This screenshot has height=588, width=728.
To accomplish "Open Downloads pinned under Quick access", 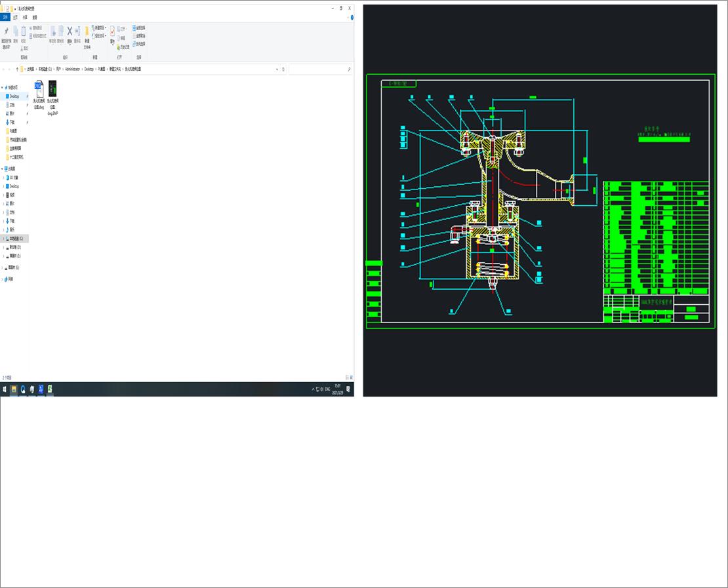I will click(12, 122).
